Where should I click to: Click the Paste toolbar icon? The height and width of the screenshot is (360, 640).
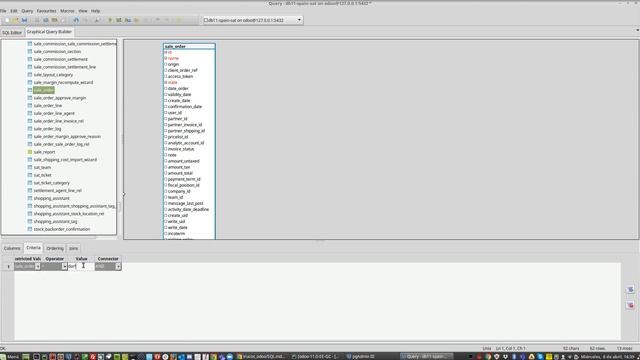(x=55, y=20)
